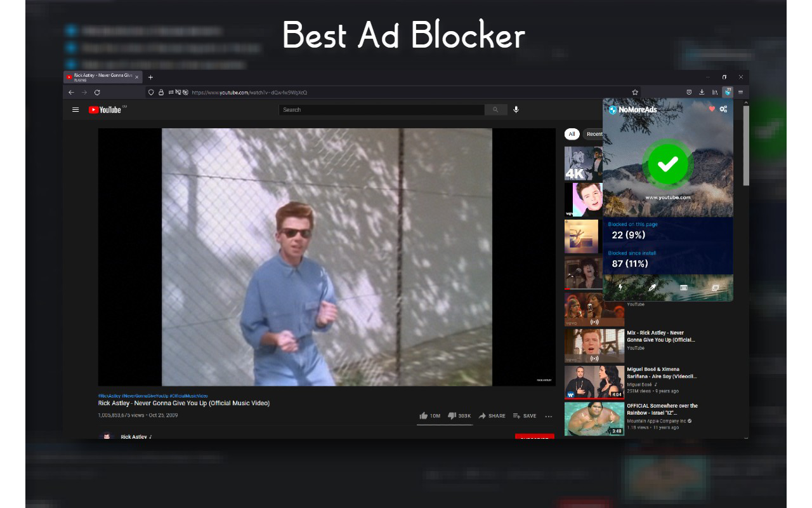The width and height of the screenshot is (812, 508).
Task: Open the Pocket icon in browser toolbar
Action: tap(689, 92)
